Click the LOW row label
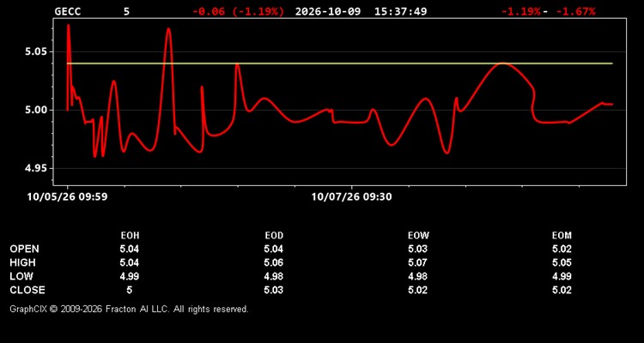Image resolution: width=644 pixels, height=343 pixels. 21,276
